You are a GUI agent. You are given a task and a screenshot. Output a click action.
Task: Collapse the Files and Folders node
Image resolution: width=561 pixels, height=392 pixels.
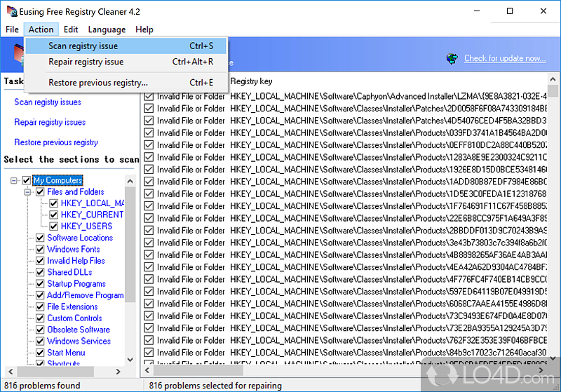click(28, 191)
